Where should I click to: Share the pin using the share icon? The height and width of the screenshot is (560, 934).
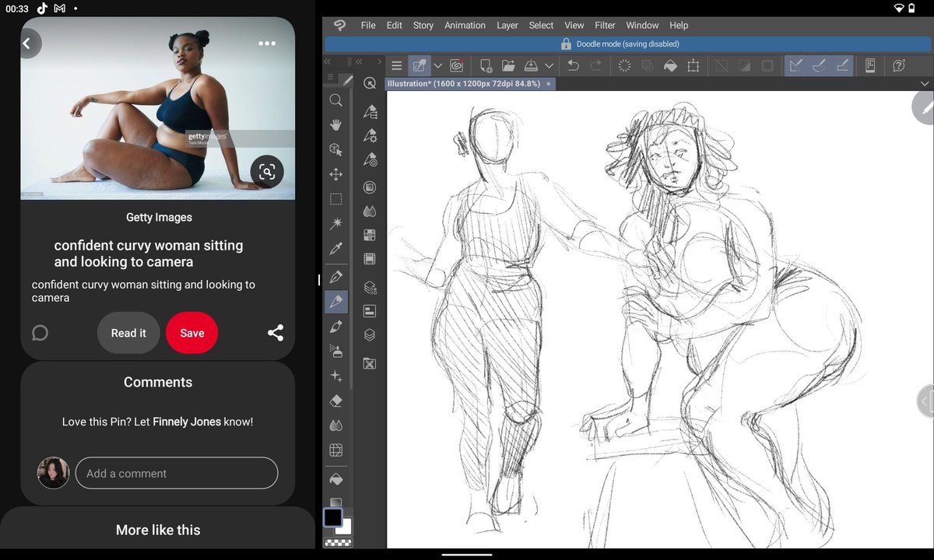click(x=276, y=333)
